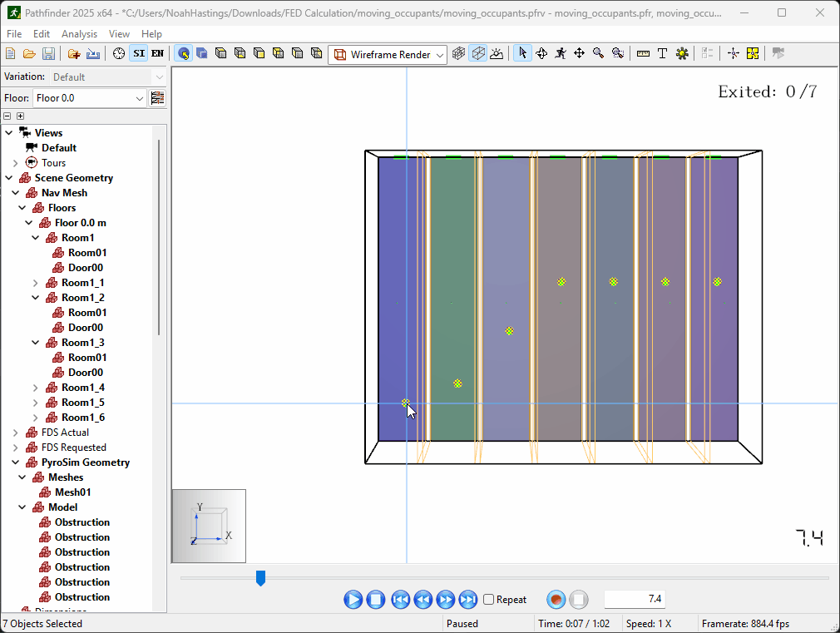840x633 pixels.
Task: Click the Save floppy disk icon
Action: pyautogui.click(x=48, y=53)
